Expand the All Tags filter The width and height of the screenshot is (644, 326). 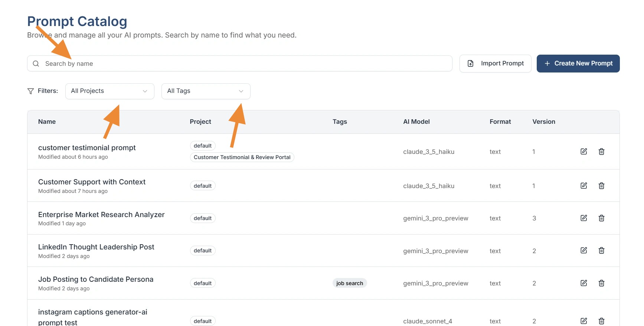pyautogui.click(x=206, y=91)
